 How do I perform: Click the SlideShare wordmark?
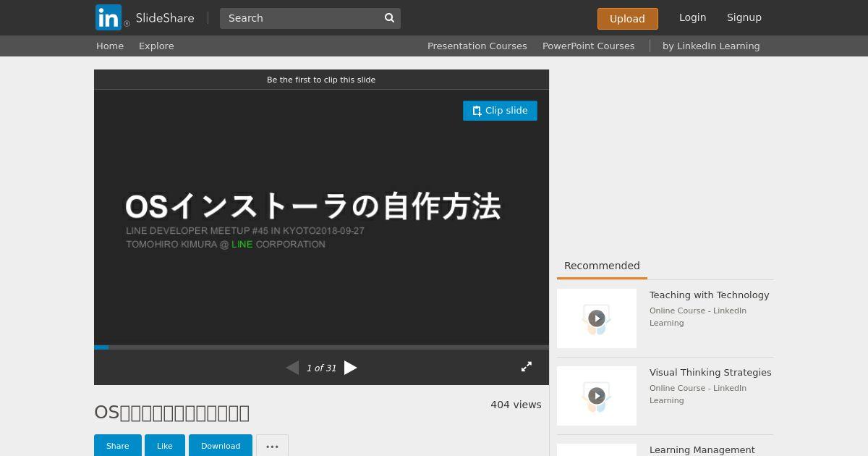pyautogui.click(x=165, y=18)
